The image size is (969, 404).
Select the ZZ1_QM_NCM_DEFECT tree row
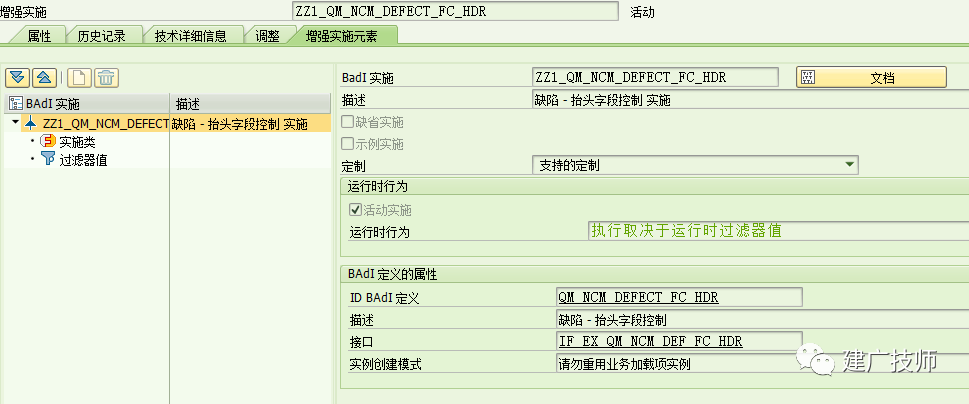click(x=176, y=124)
